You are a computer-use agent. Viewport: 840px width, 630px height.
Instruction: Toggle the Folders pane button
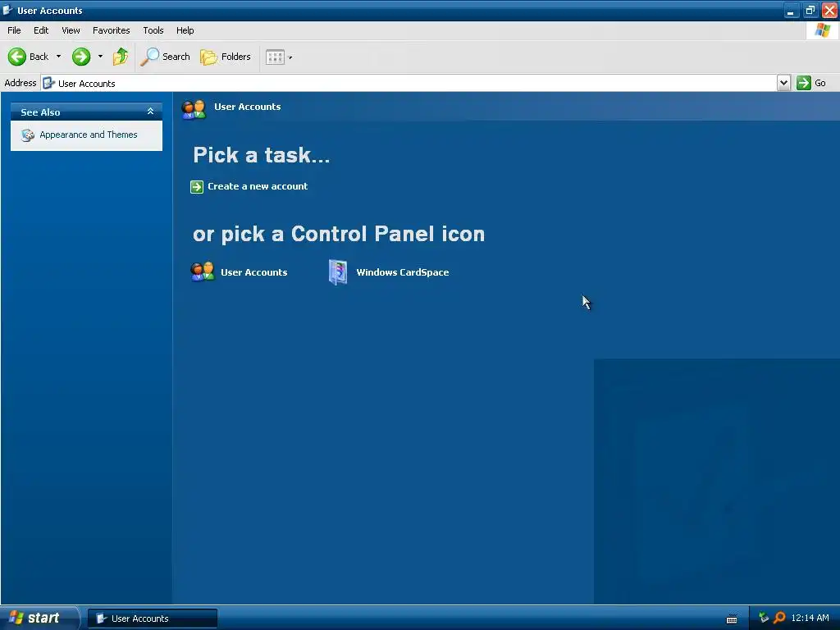pos(226,57)
